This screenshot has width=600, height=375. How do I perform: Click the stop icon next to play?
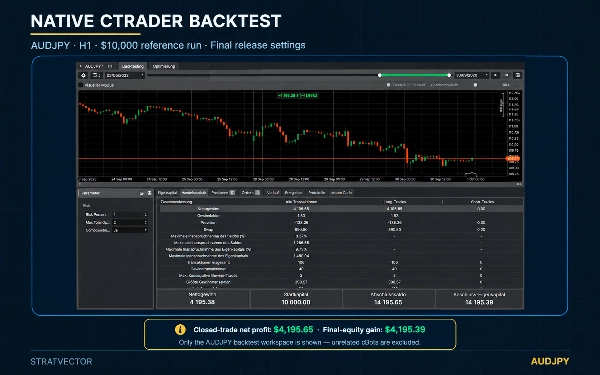[507, 75]
